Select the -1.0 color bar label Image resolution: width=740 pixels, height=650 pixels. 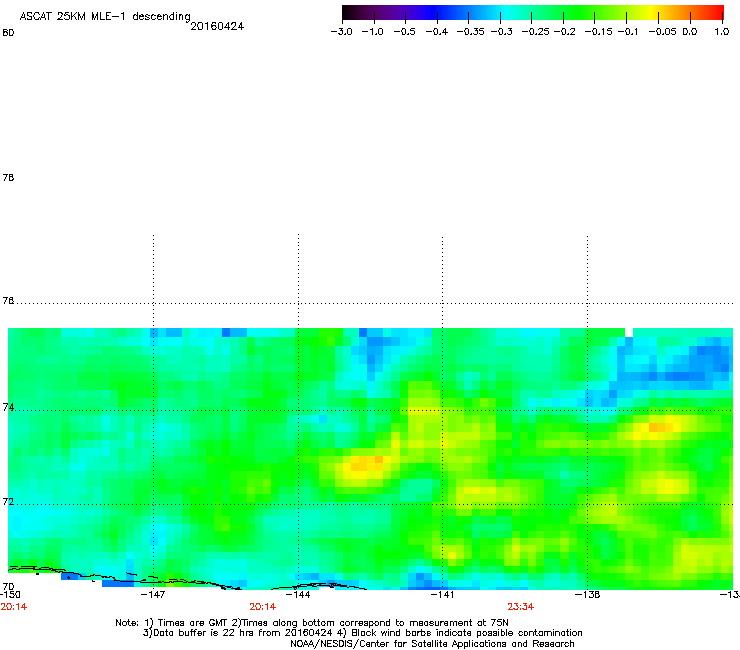372,32
